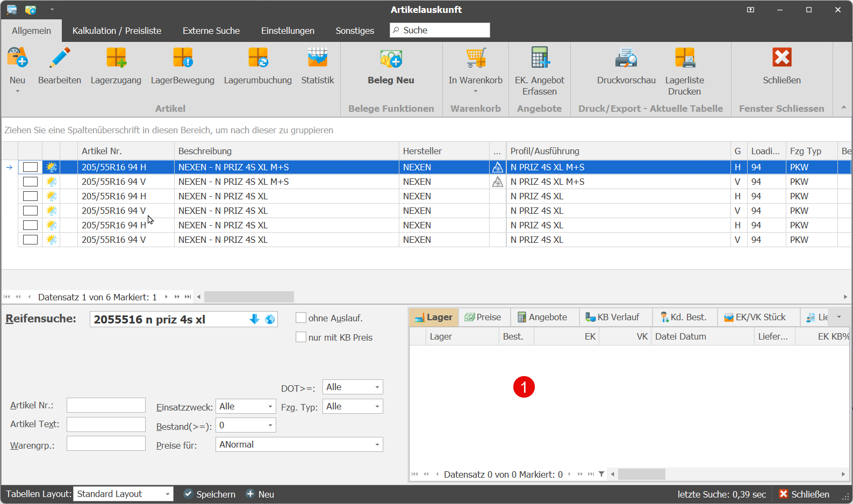
Task: Check the row checkbox for 205/55R16 94 V second row
Action: 31,182
